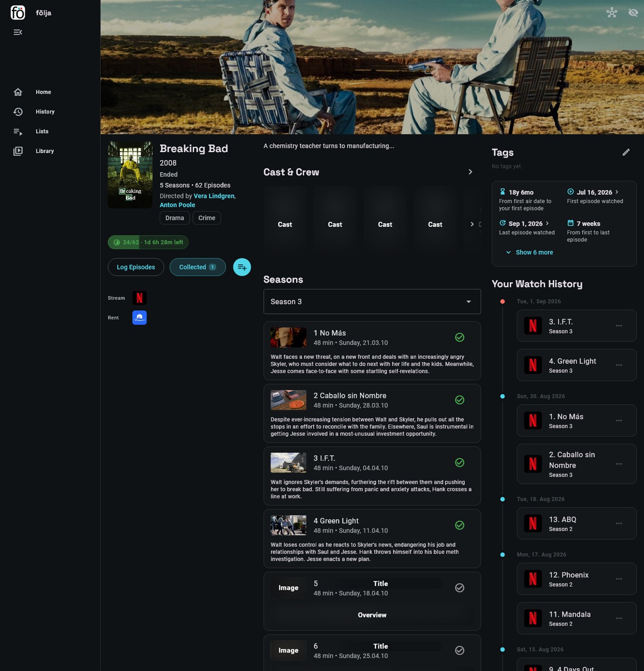The image size is (644, 671).
Task: Click the Tue, 1. Sep 2026 timeline marker
Action: (x=502, y=302)
